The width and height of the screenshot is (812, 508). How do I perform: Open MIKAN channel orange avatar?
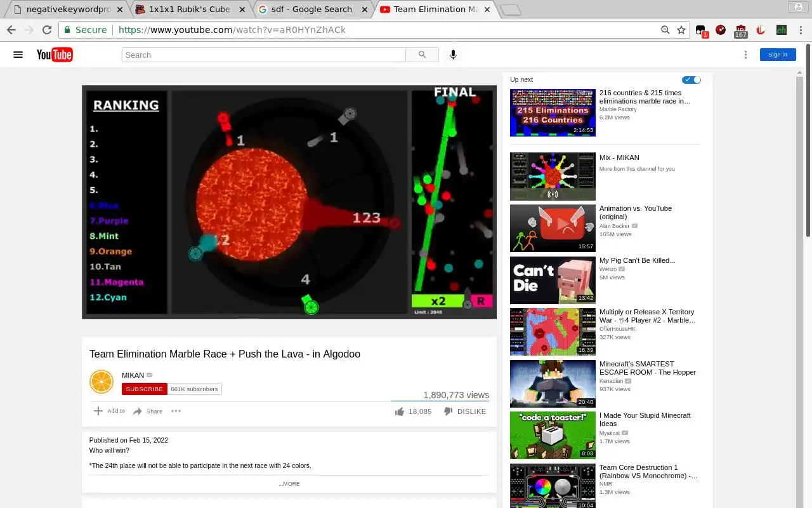coord(101,382)
